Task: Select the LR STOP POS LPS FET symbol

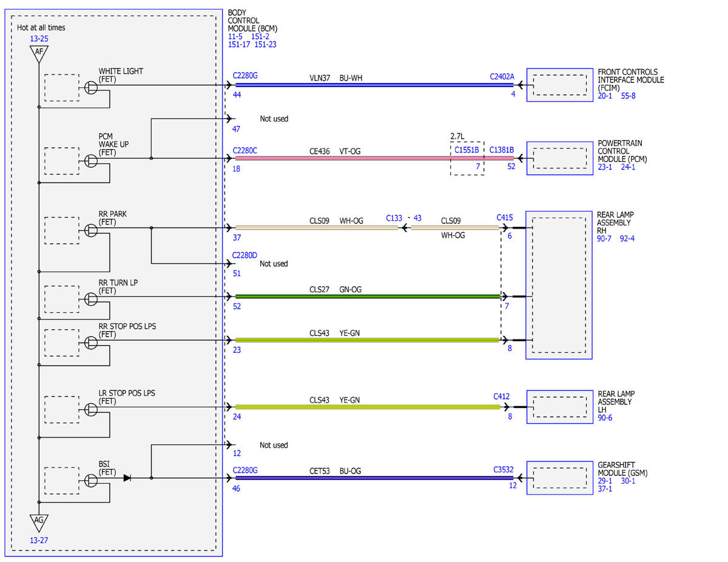Action: click(91, 410)
